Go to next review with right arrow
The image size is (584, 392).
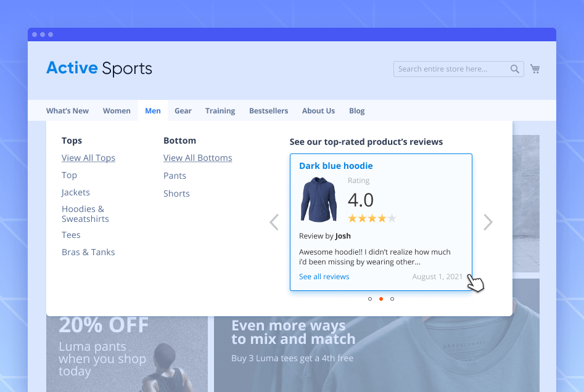tap(488, 222)
